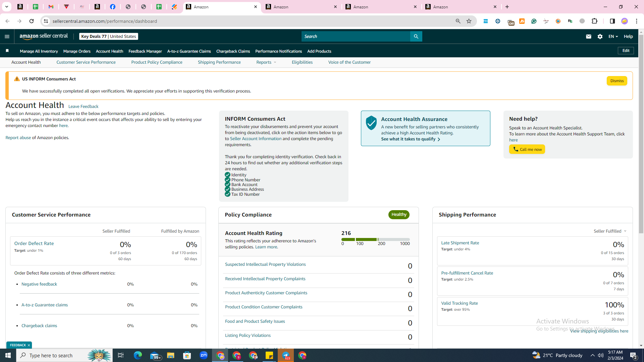This screenshot has height=362, width=644.
Task: Switch to Product Policy Compliance tab
Action: (157, 62)
